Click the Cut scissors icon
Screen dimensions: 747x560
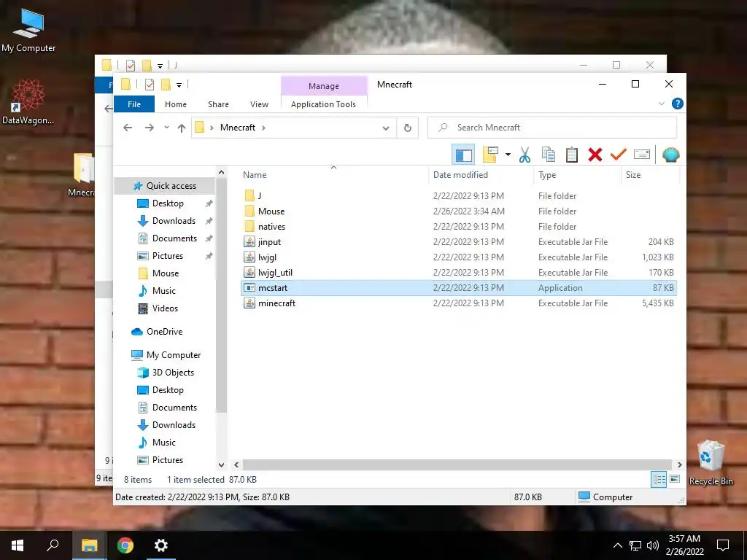point(525,155)
